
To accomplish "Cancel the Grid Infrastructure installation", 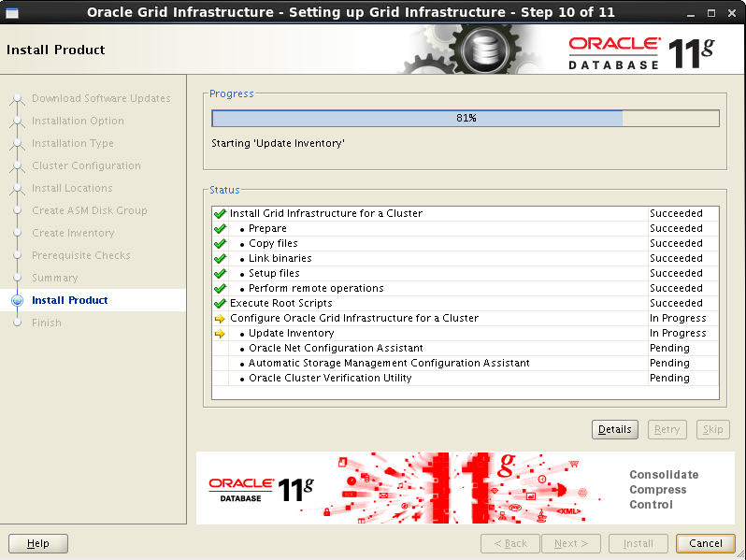I will tap(706, 543).
